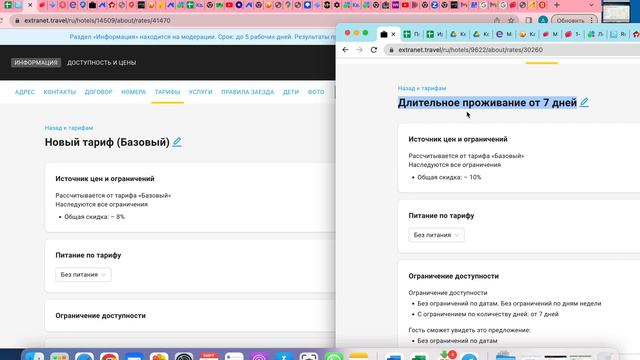Click Назад к тарифам in front window
Image resolution: width=640 pixels, height=360 pixels.
pos(422,88)
